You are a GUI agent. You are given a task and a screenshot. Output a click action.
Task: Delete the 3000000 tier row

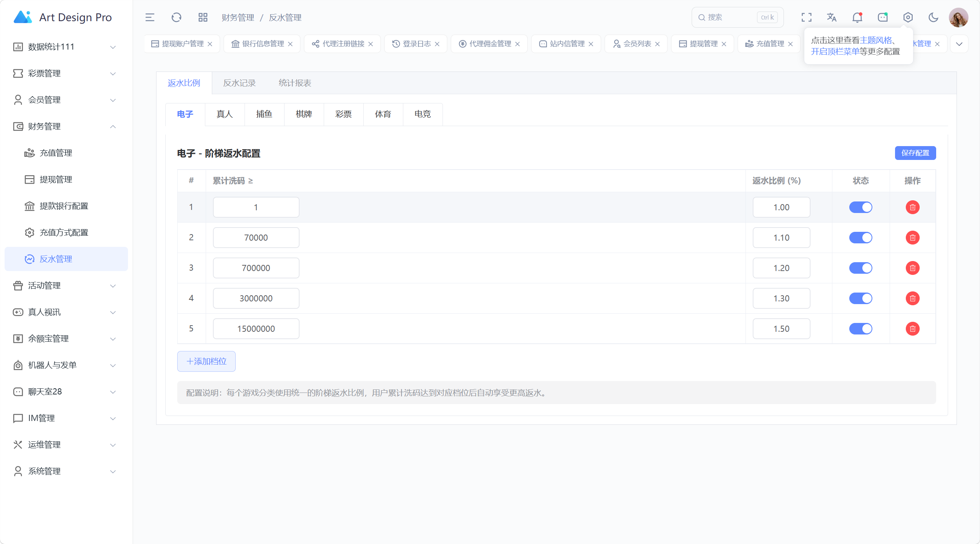[912, 298]
